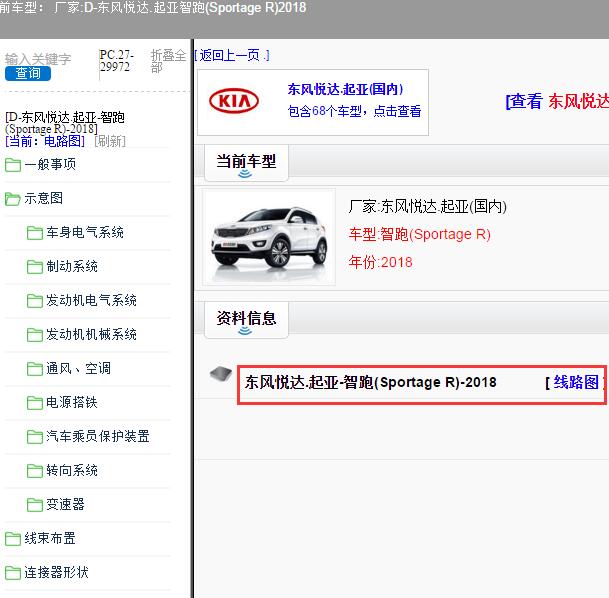Select the 当前车型 tab
The height and width of the screenshot is (598, 609).
click(x=246, y=163)
